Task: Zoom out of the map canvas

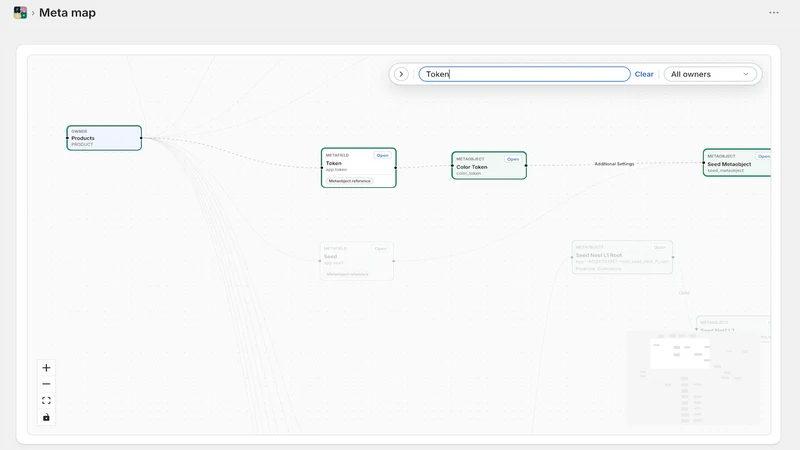Action: point(46,384)
